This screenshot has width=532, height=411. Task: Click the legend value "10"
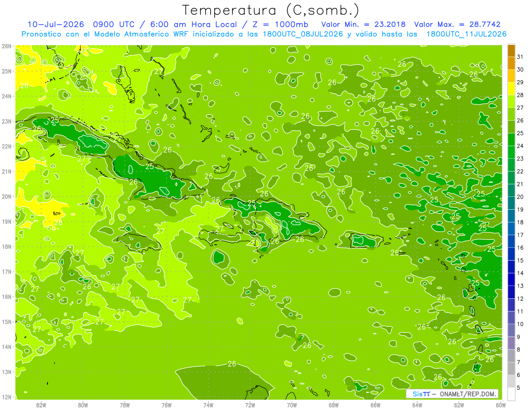click(x=520, y=324)
